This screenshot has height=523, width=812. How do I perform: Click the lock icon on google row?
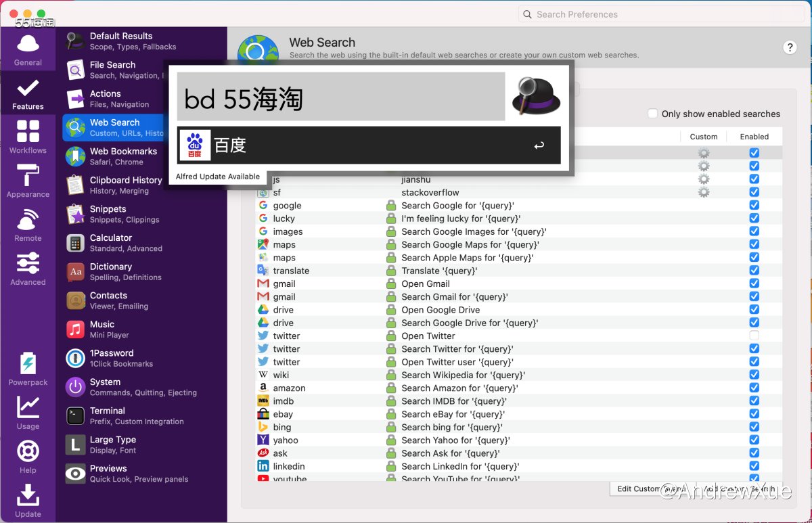click(391, 205)
